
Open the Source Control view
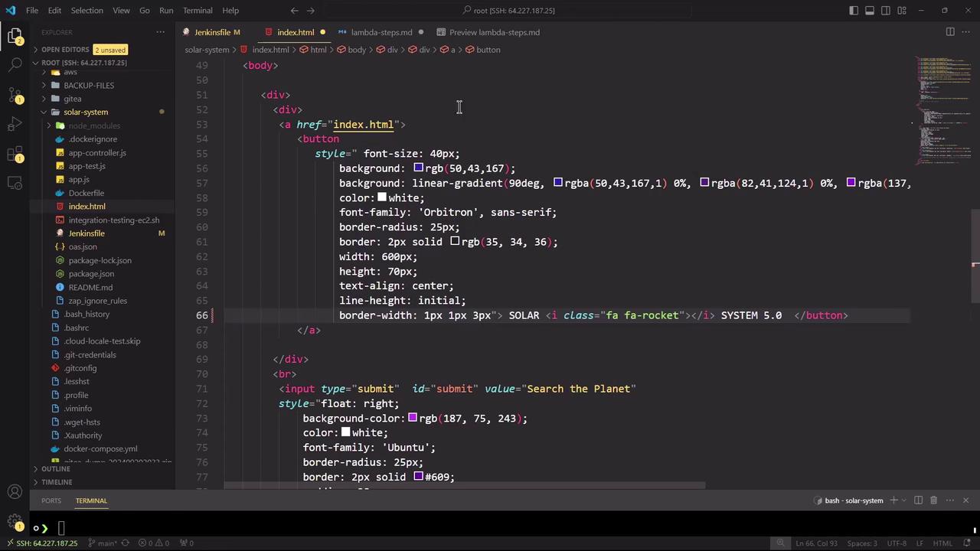(15, 95)
